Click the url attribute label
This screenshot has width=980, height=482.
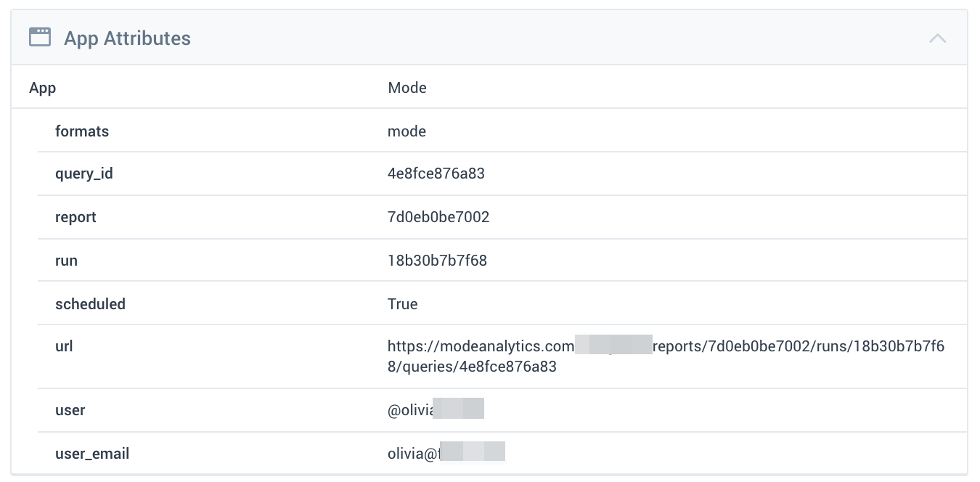coord(64,346)
